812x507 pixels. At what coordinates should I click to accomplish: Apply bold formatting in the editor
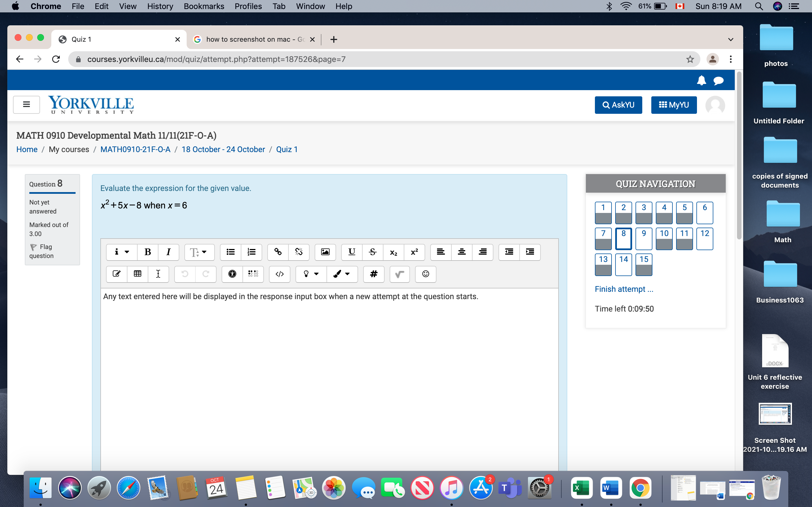147,252
